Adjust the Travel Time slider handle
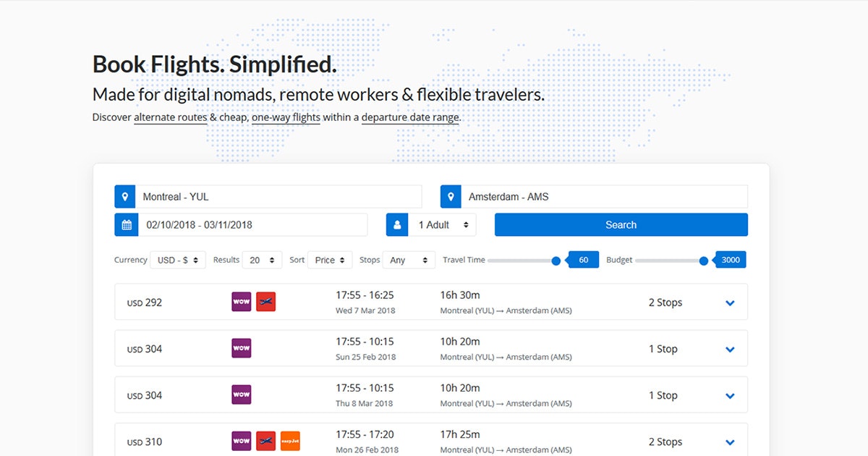 555,259
